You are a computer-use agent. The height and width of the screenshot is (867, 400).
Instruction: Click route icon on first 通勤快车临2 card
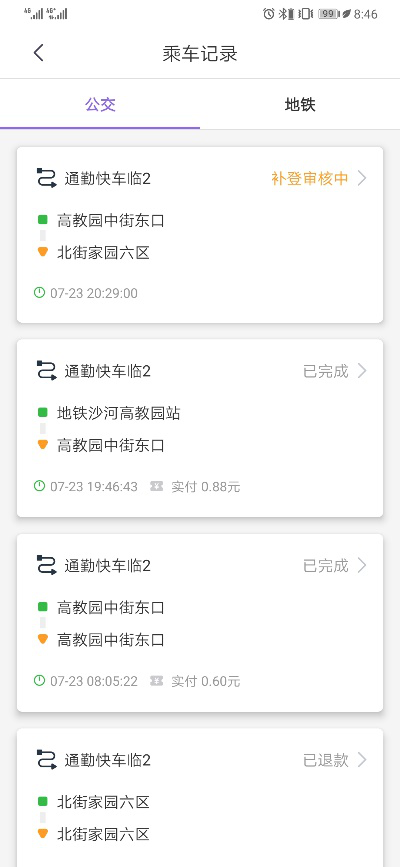click(46, 178)
